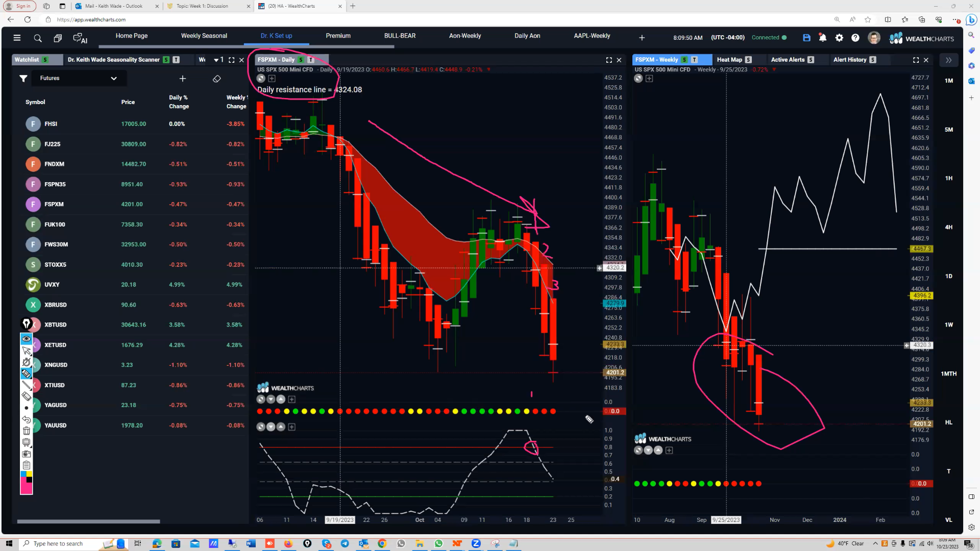The width and height of the screenshot is (980, 551).
Task: Open the help question mark
Action: (855, 38)
